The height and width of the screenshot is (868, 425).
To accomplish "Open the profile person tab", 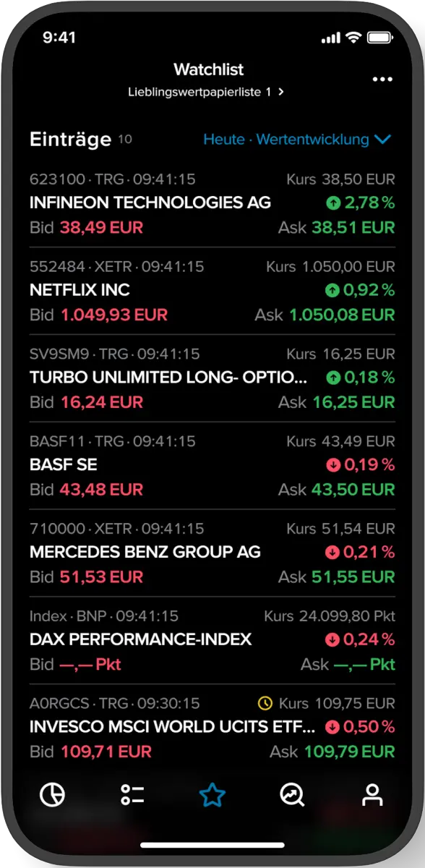I will [x=372, y=796].
